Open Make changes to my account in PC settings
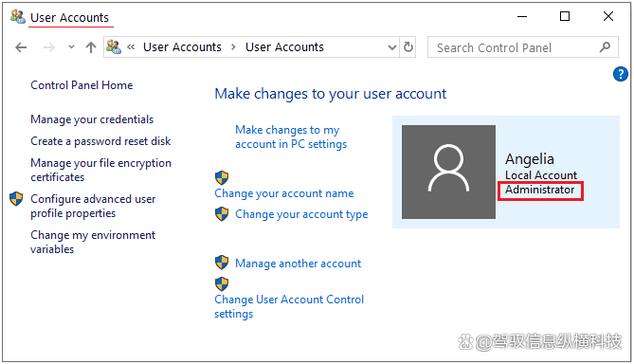634x364 pixels. (x=291, y=137)
